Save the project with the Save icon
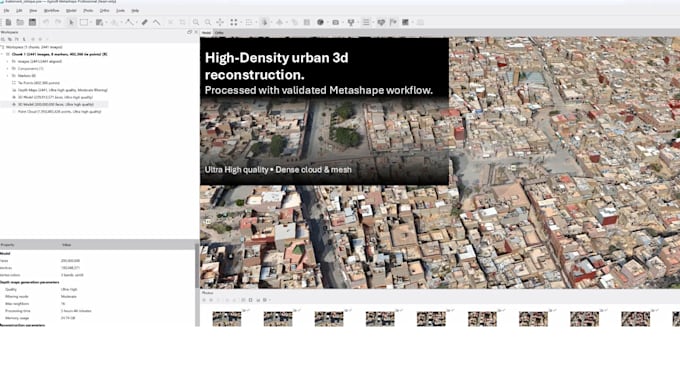680x383 pixels. [32, 22]
